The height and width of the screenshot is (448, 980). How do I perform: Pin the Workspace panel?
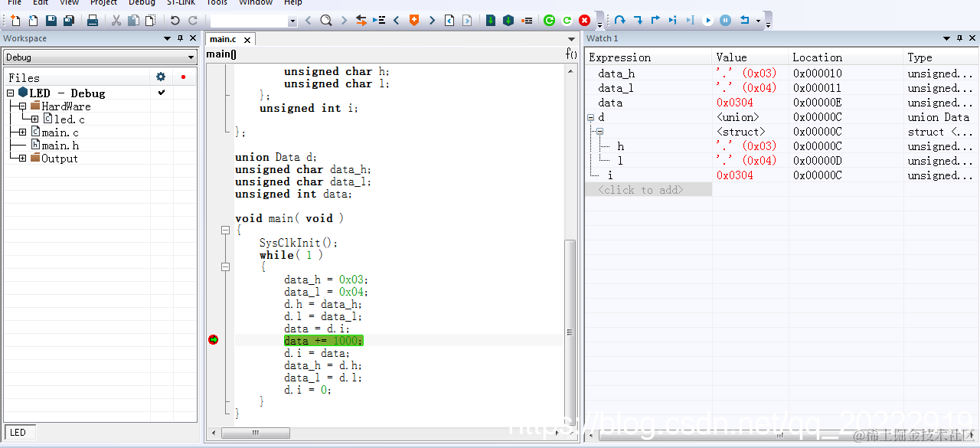181,38
